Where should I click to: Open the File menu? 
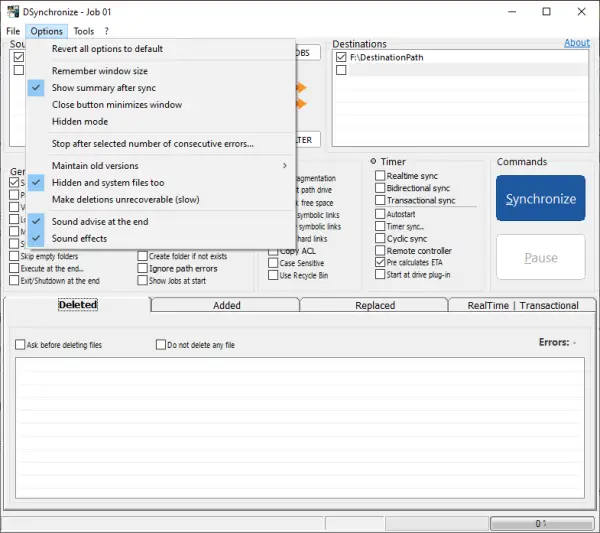13,31
